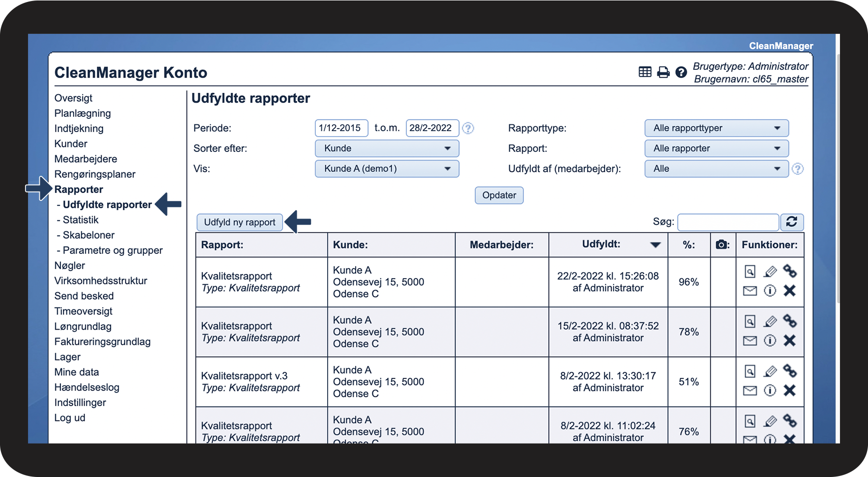Open help via question mark icon in header

coord(681,72)
